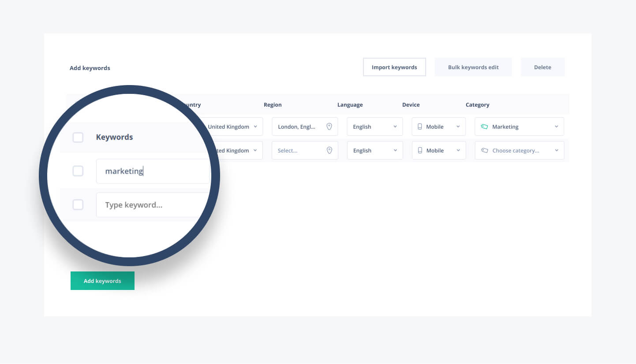Expand second row Mobile device dropdown chevron
636x364 pixels.
(x=458, y=150)
